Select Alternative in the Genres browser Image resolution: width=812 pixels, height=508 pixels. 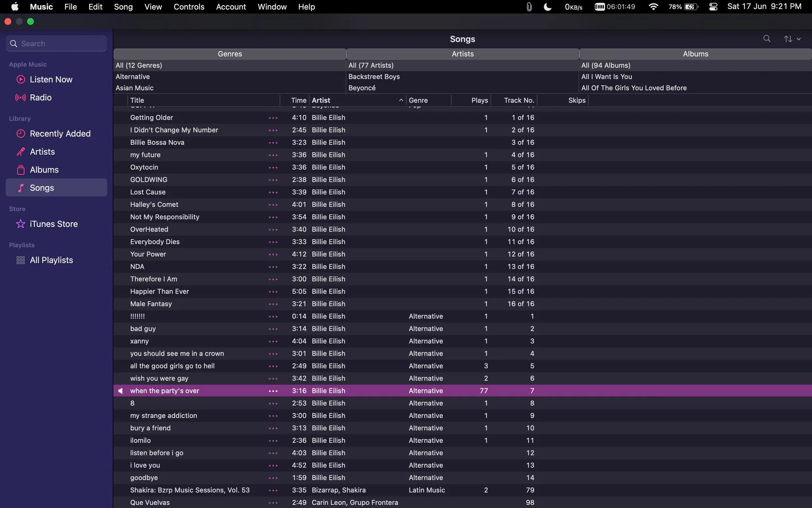[x=230, y=77]
